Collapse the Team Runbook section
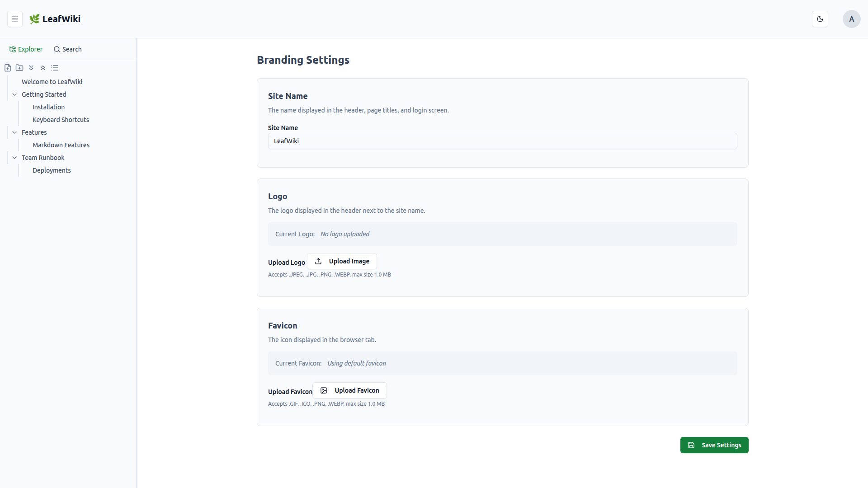 tap(14, 158)
